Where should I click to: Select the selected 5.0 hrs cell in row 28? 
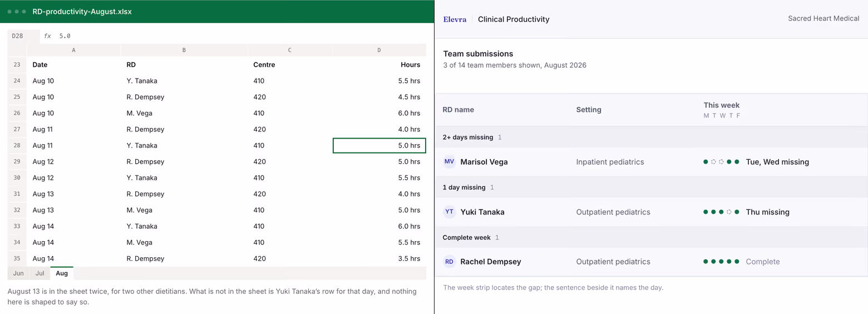tap(379, 145)
